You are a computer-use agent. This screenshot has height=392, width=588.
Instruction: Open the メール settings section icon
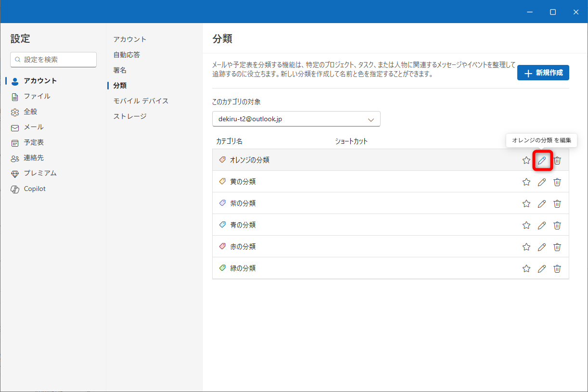pyautogui.click(x=14, y=127)
